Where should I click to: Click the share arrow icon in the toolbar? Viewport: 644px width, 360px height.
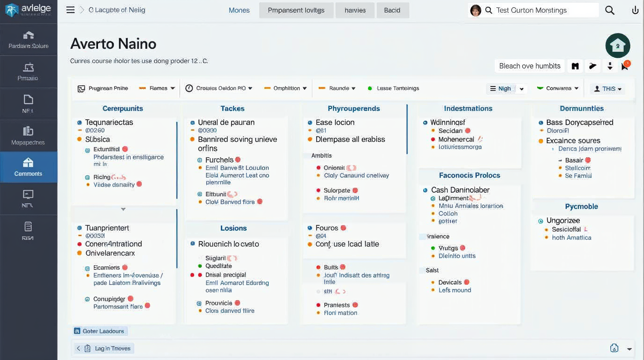point(593,66)
